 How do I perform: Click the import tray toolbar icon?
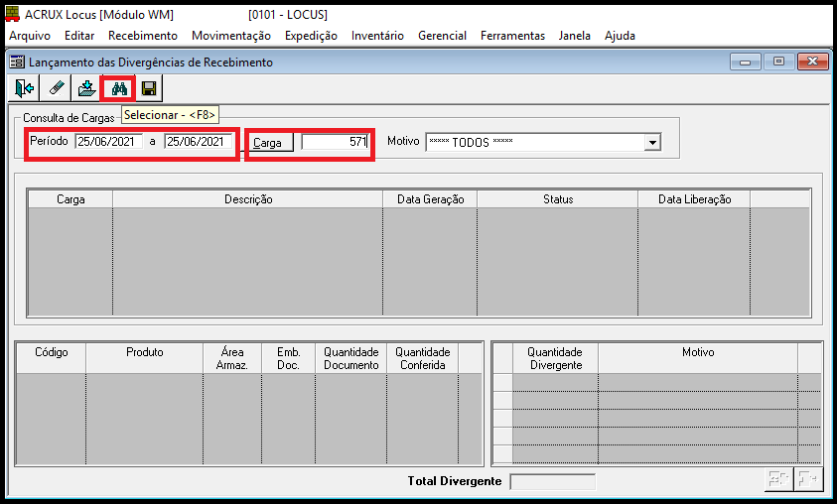click(x=86, y=89)
